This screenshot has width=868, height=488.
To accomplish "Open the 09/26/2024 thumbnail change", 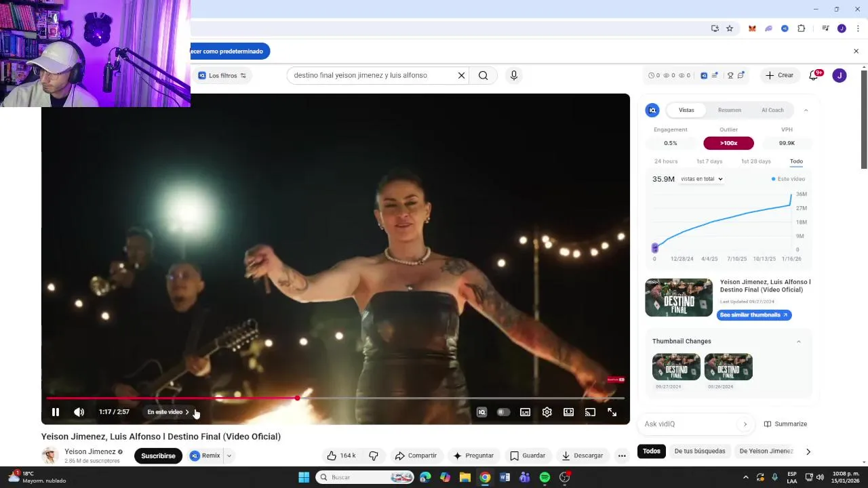I will (728, 367).
